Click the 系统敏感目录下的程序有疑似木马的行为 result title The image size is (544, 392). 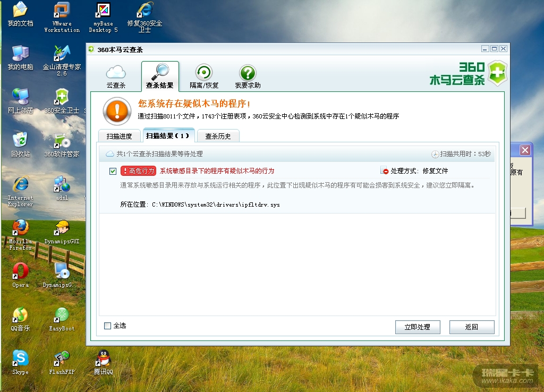pos(217,171)
